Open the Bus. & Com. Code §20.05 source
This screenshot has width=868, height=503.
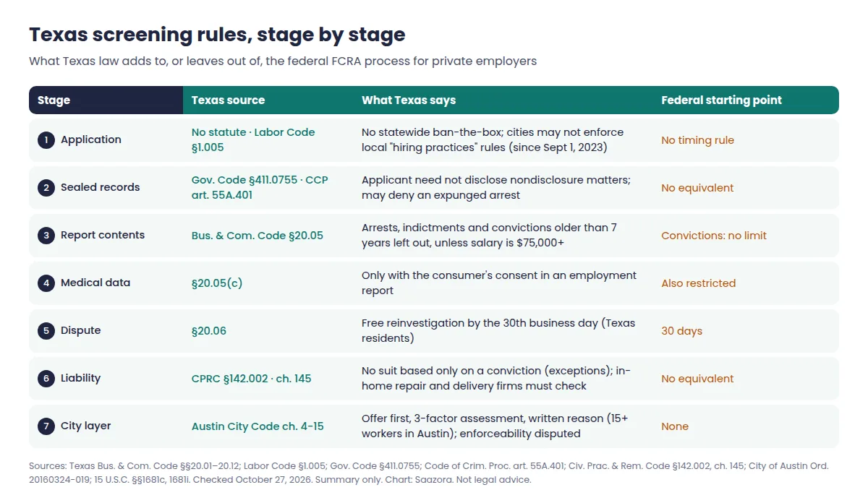tap(258, 236)
